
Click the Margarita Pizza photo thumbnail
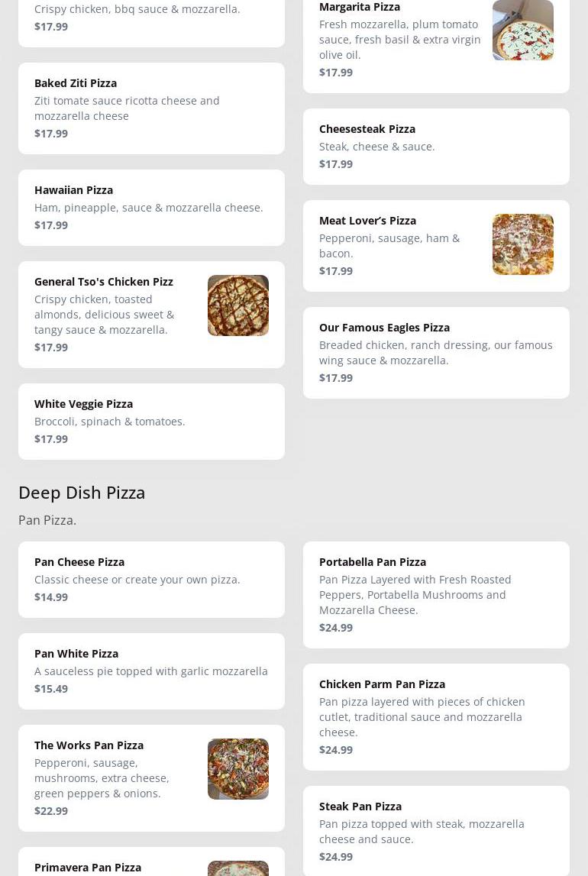coord(522,31)
